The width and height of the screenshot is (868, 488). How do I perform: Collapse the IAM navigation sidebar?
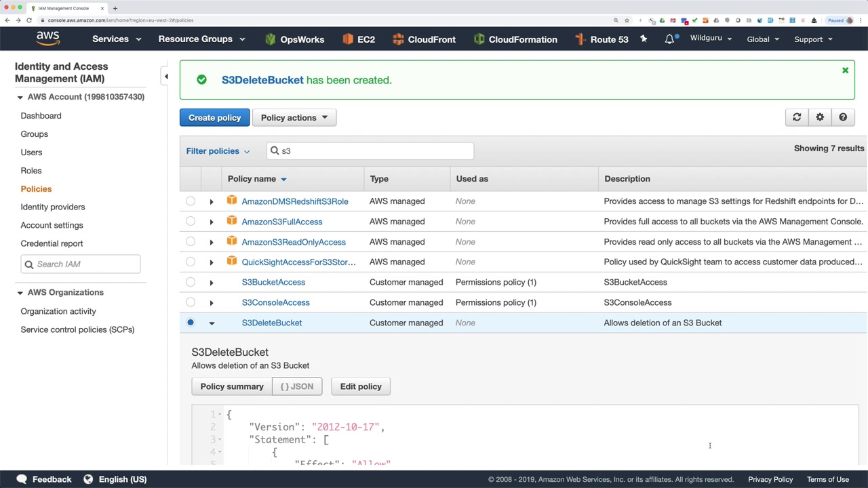point(166,77)
